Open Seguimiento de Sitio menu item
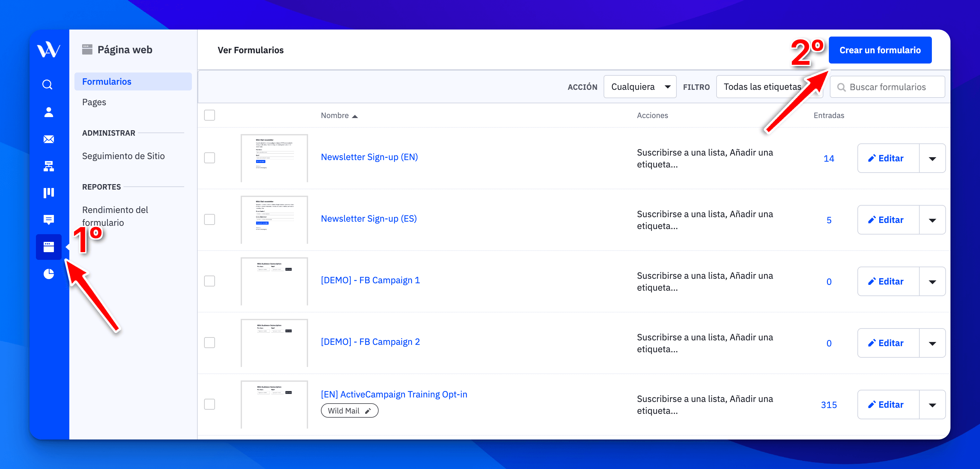 (x=123, y=156)
